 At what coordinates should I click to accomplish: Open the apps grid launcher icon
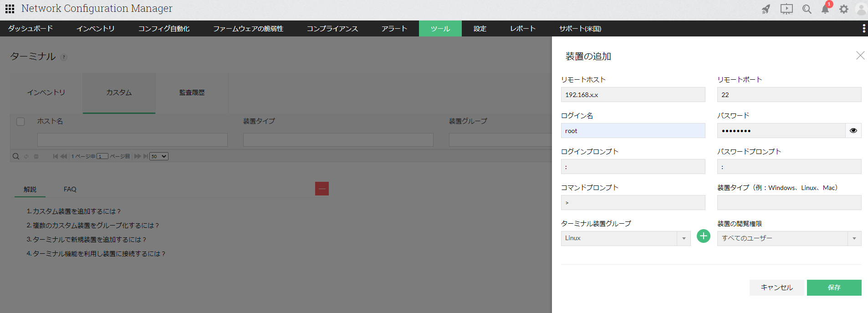(10, 9)
